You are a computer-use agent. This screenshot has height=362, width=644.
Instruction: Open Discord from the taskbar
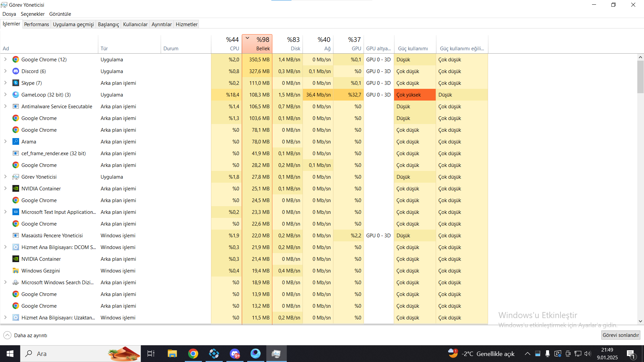pos(235,354)
